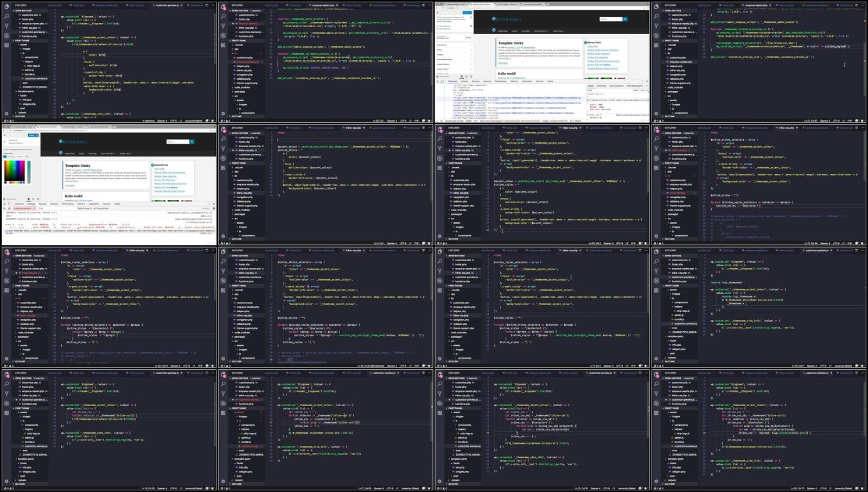Click the page search field in the DevTools Elements frame
The width and height of the screenshot is (868, 492).
[x=611, y=19]
